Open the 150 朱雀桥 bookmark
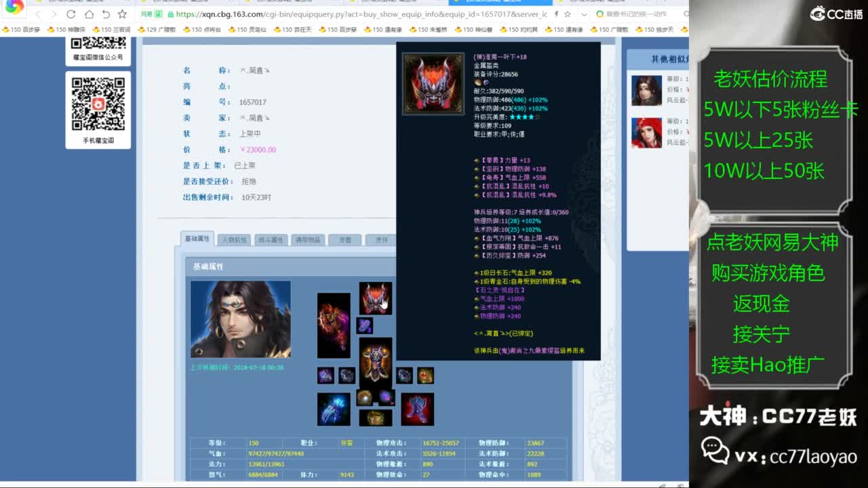This screenshot has width=868, height=488. pyautogui.click(x=429, y=30)
